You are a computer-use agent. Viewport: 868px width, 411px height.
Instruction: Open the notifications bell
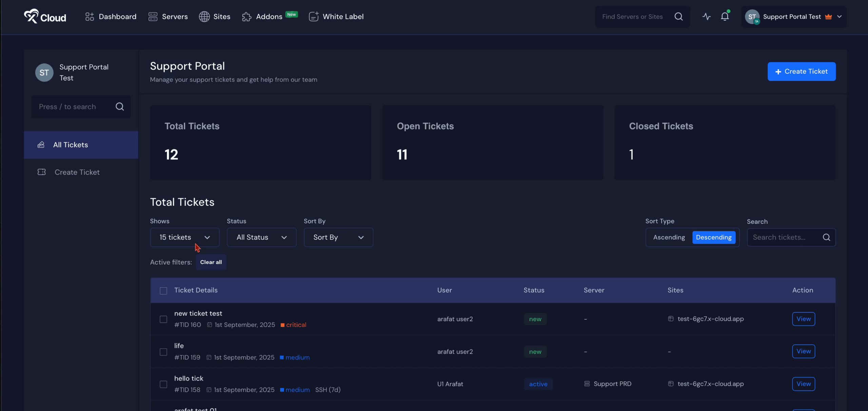[x=725, y=17]
